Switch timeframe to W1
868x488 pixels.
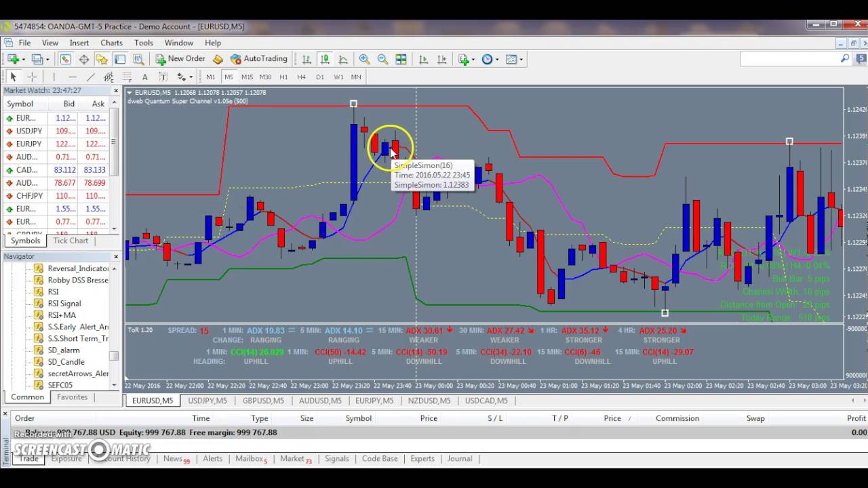(338, 77)
